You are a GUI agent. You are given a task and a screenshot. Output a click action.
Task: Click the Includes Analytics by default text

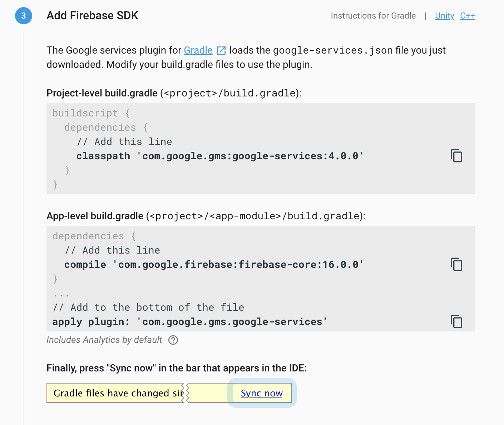click(104, 340)
